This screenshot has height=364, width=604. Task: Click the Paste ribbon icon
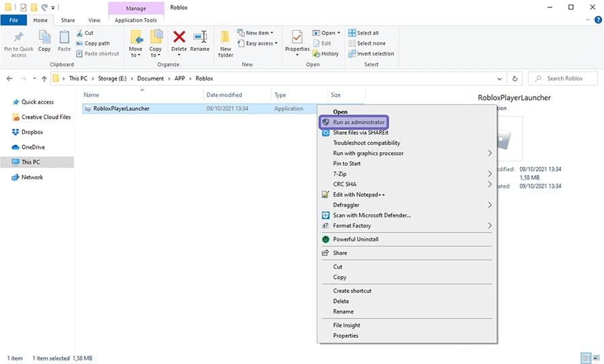coord(64,37)
